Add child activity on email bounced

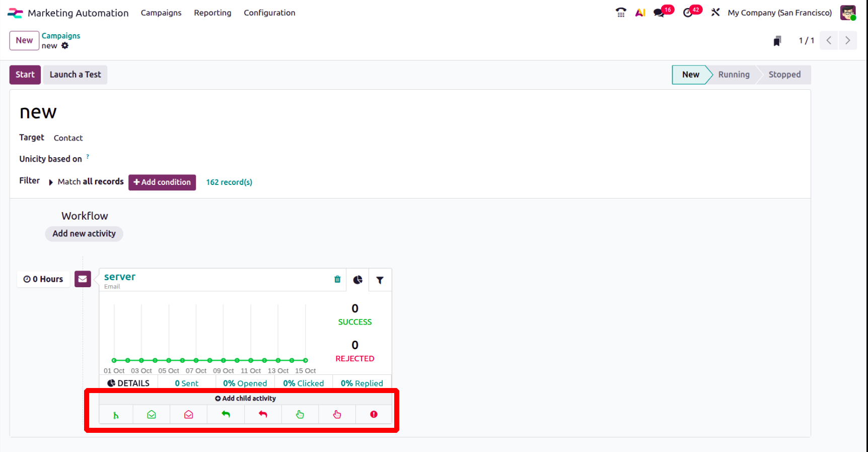(374, 415)
